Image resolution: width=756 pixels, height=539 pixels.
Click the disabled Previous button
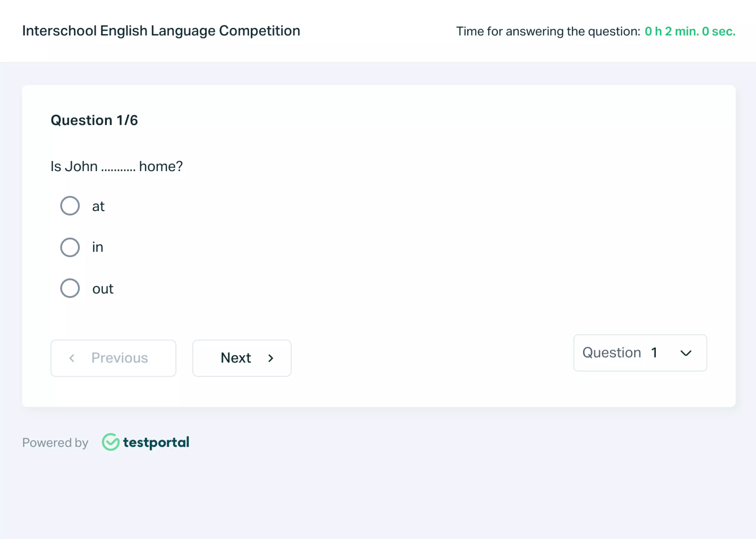click(x=113, y=358)
